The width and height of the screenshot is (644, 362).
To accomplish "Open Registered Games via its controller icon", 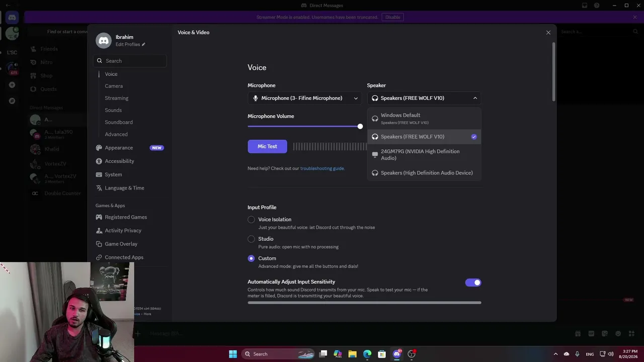I will pyautogui.click(x=99, y=217).
